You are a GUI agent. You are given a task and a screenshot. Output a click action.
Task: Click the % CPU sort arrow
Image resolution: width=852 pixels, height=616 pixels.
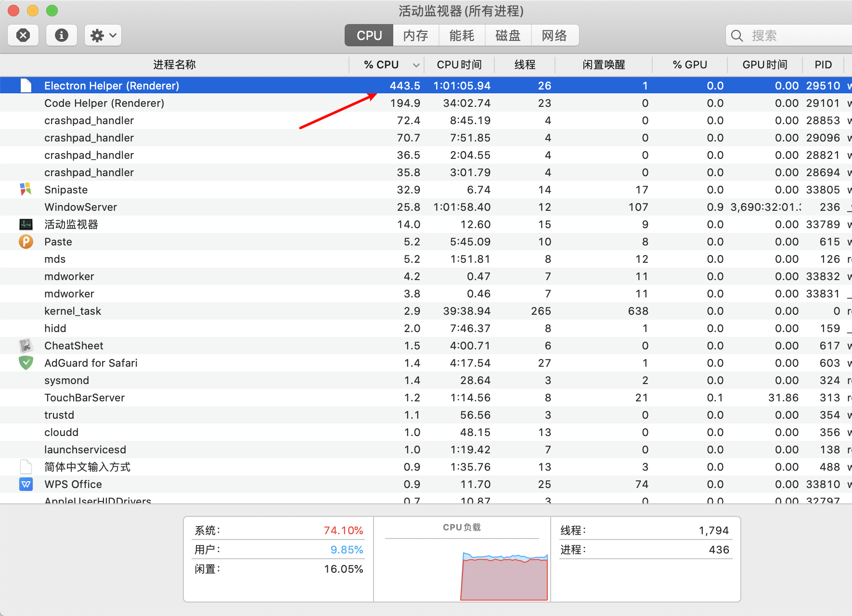click(x=416, y=64)
